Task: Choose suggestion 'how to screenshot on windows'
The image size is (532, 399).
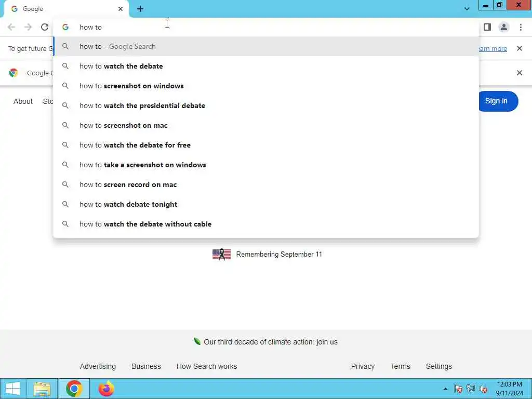Action: (x=266, y=86)
